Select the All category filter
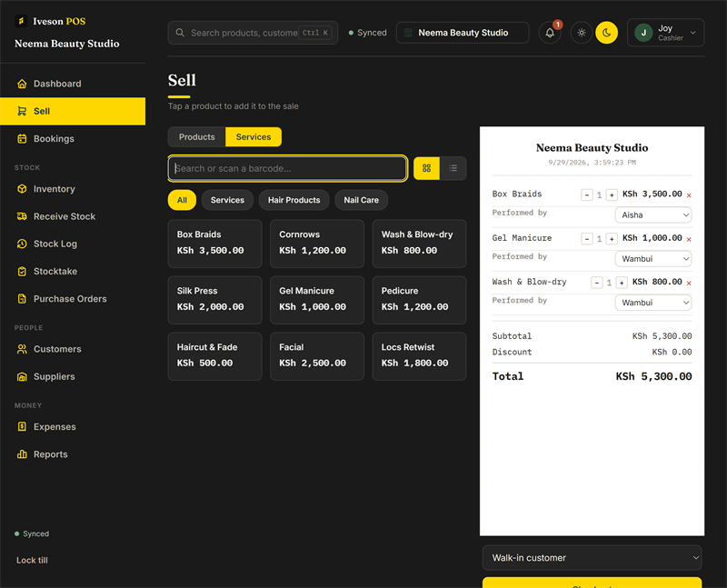The image size is (727, 588). pos(182,200)
